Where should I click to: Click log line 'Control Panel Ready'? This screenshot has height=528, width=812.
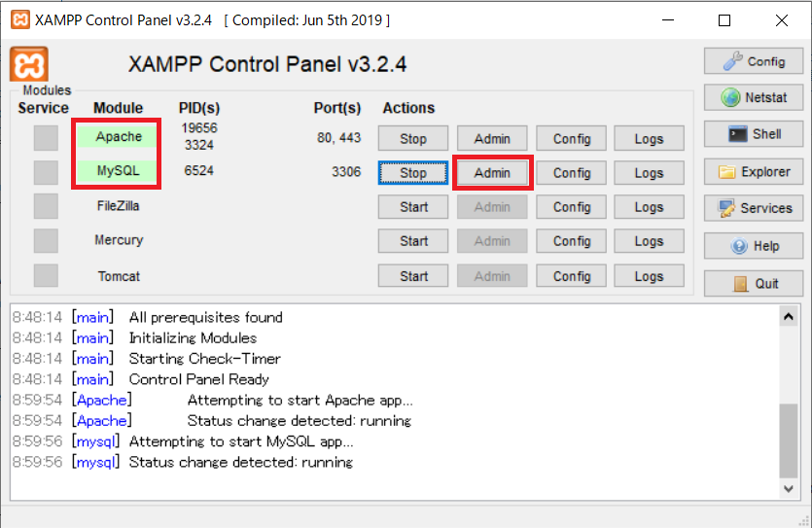tap(198, 379)
